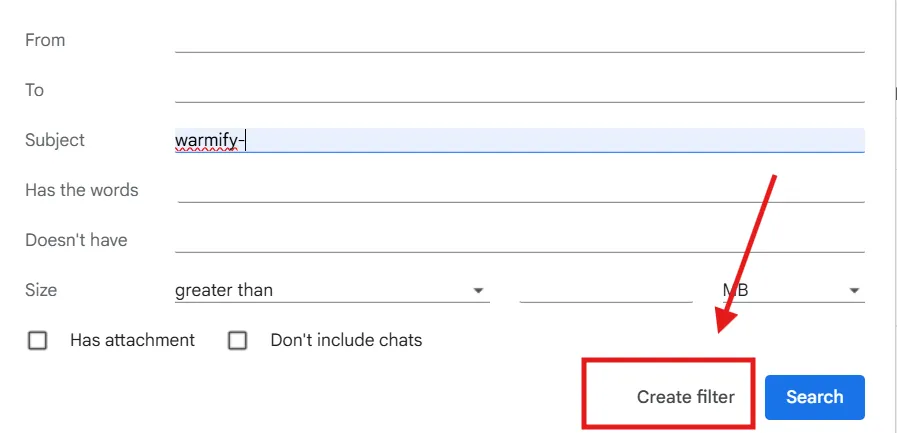Open the greater than size dropdown

[332, 290]
